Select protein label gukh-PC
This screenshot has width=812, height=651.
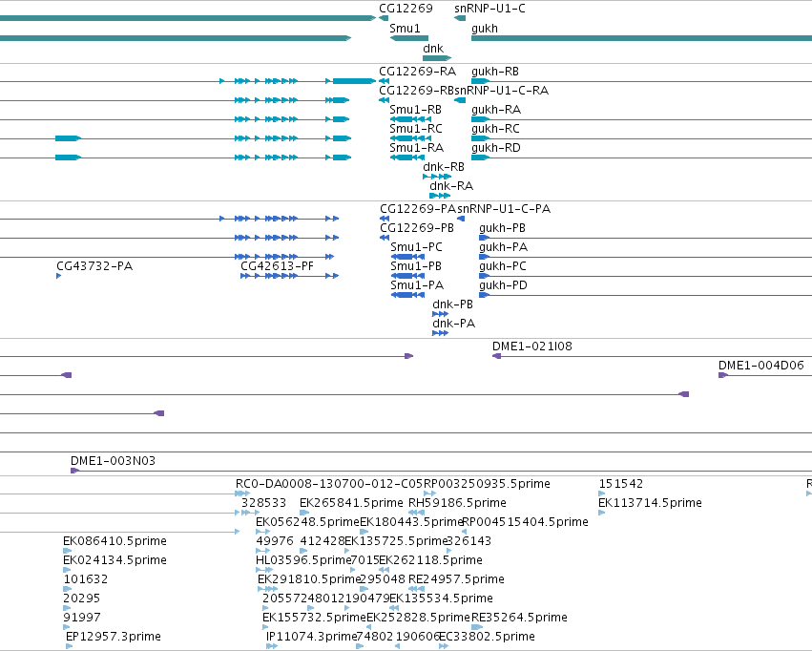502,266
